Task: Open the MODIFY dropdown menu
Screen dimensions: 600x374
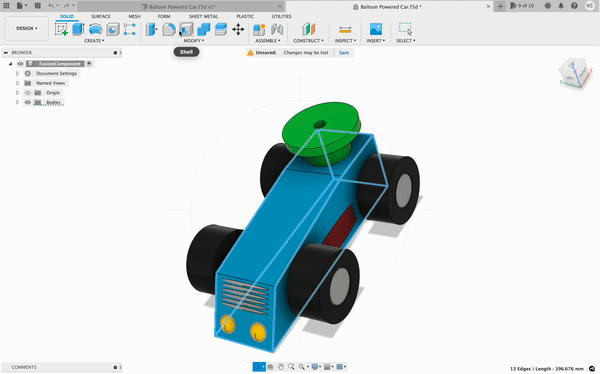Action: click(x=194, y=41)
